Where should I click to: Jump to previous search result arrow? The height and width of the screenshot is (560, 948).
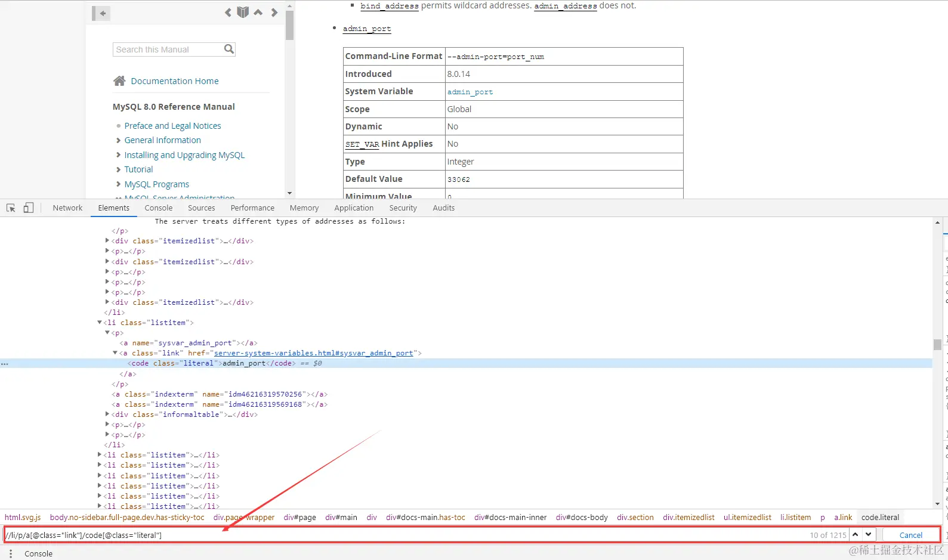(856, 535)
